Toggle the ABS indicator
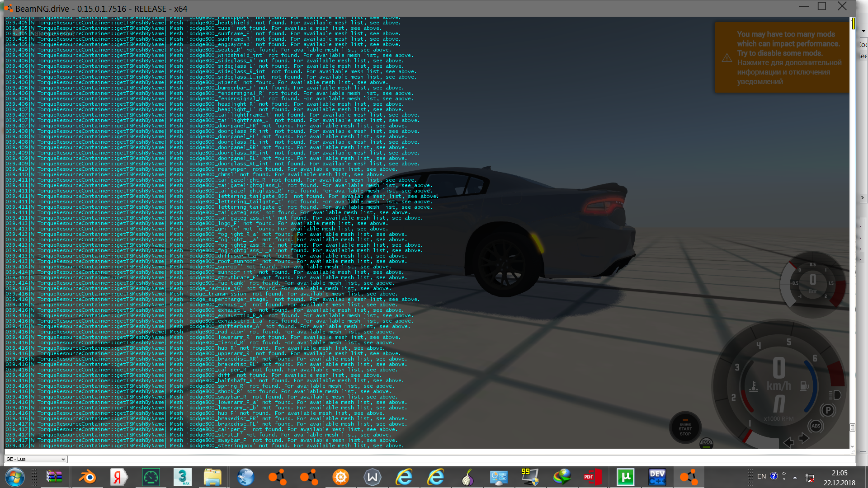This screenshot has width=868, height=488. tap(816, 426)
